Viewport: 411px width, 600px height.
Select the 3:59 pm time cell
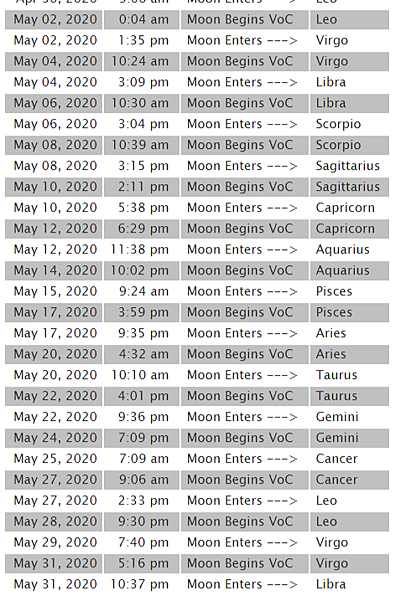(141, 313)
